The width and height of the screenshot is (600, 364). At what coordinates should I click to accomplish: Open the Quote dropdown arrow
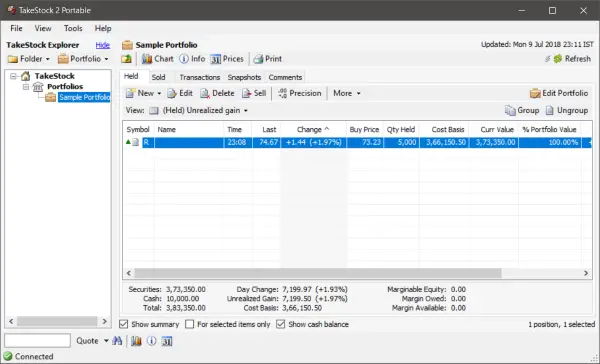[106, 341]
